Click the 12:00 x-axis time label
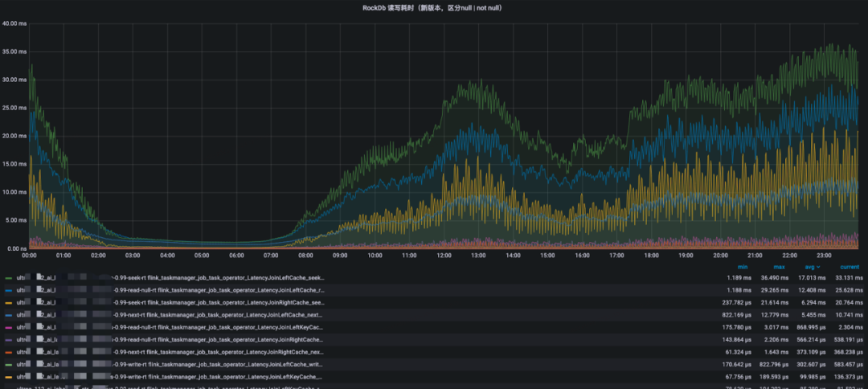This screenshot has height=389, width=868. [444, 255]
